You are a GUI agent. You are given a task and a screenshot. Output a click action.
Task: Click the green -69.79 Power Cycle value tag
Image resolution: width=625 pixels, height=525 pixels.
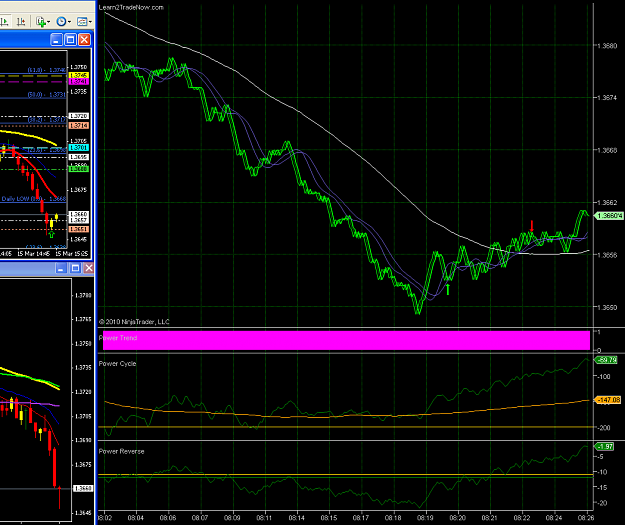point(606,360)
